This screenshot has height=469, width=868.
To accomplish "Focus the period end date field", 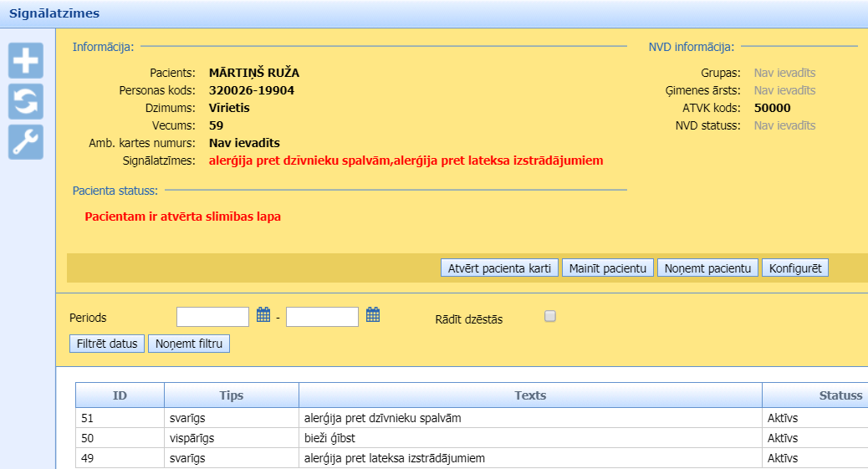I will pos(322,317).
